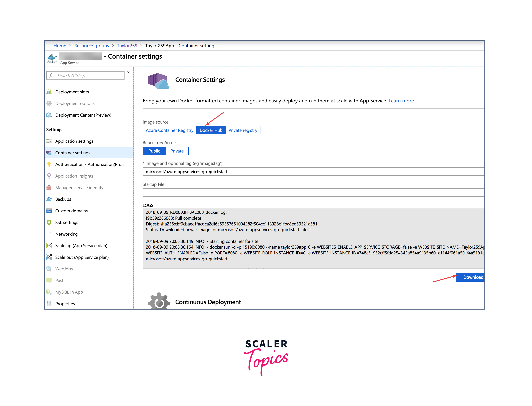Viewport: 532px width, 406px height.
Task: Select Public repository access
Action: (154, 151)
